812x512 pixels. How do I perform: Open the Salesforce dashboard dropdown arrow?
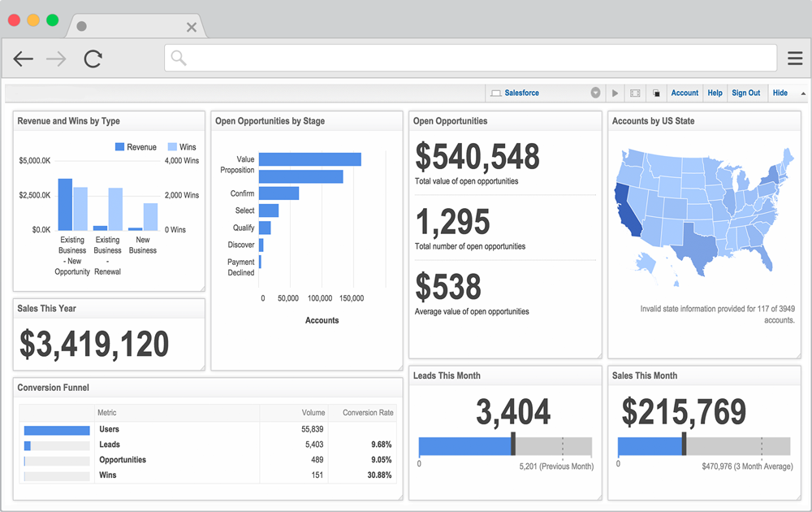[x=595, y=93]
